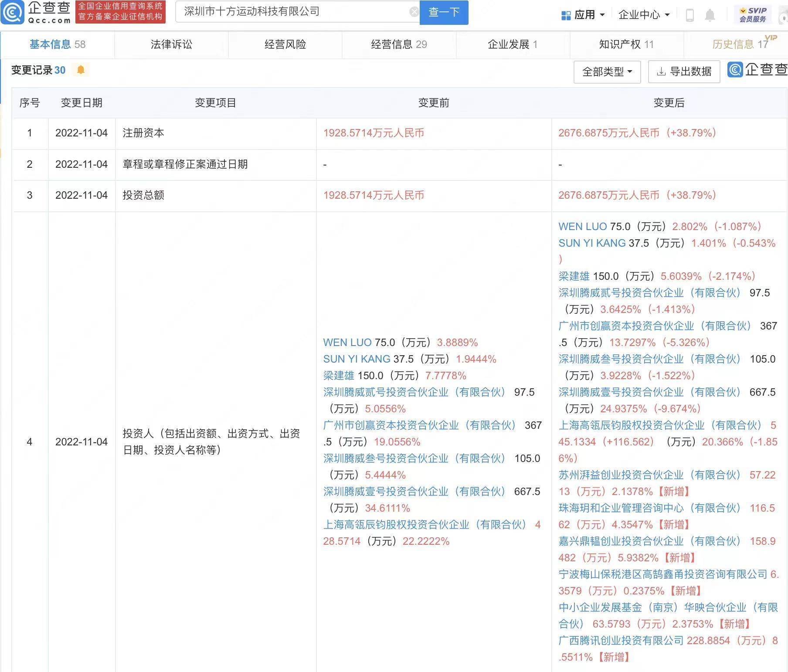Select 章程或章程修正案通过日期 cell
788x672 pixels.
pos(216,164)
